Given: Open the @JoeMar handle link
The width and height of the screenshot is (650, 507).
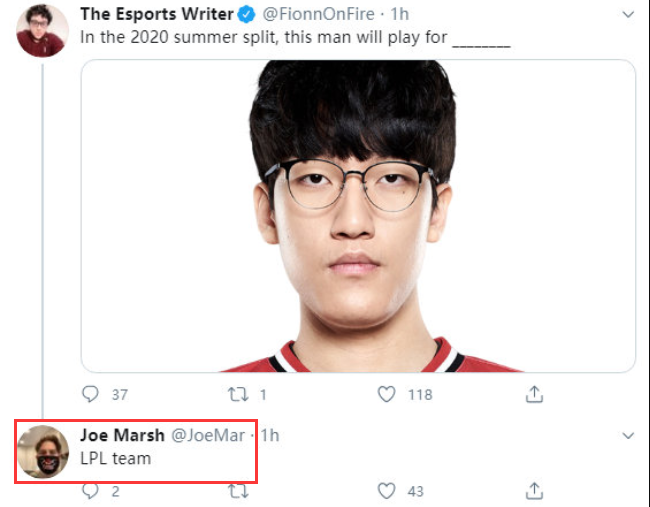Looking at the screenshot, I should pos(208,436).
